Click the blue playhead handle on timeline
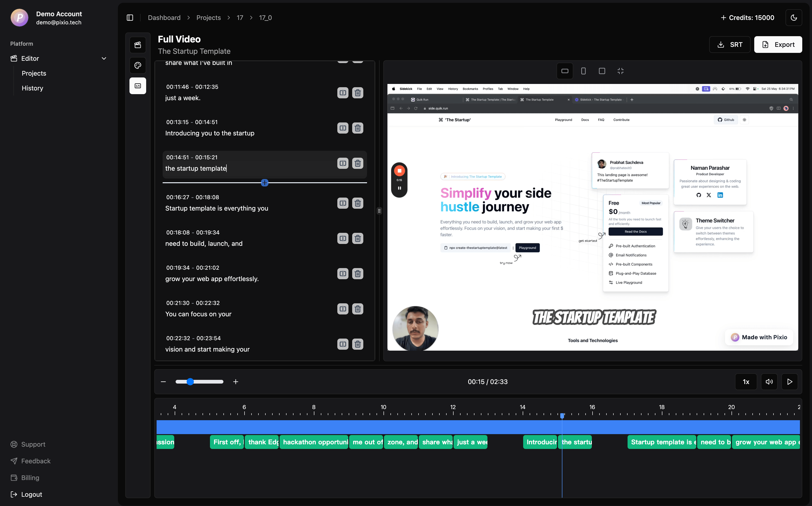Viewport: 812px width, 506px height. click(562, 416)
